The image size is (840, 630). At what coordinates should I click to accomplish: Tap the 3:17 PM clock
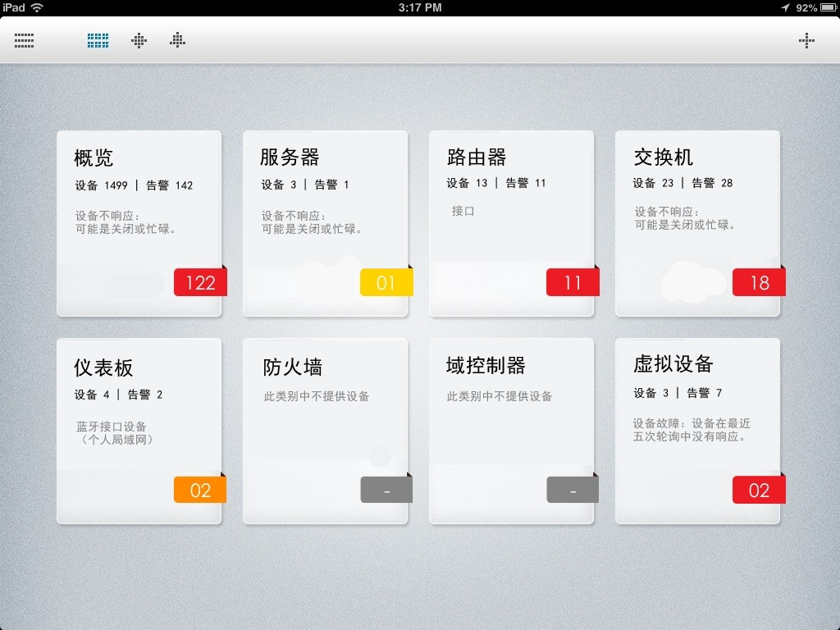pyautogui.click(x=420, y=7)
